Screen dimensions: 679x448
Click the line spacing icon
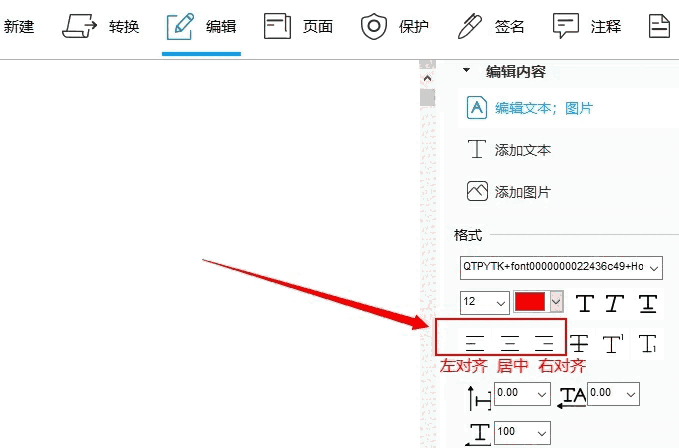click(x=479, y=397)
